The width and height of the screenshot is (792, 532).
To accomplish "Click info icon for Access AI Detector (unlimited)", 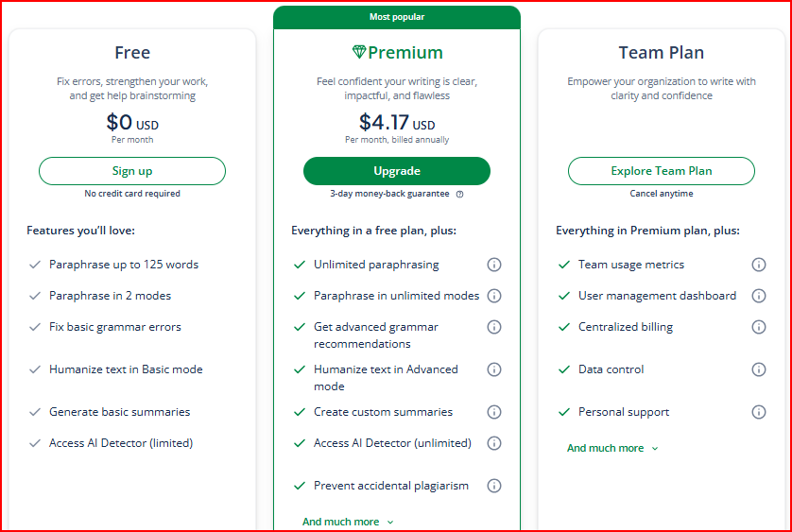I will (x=493, y=443).
